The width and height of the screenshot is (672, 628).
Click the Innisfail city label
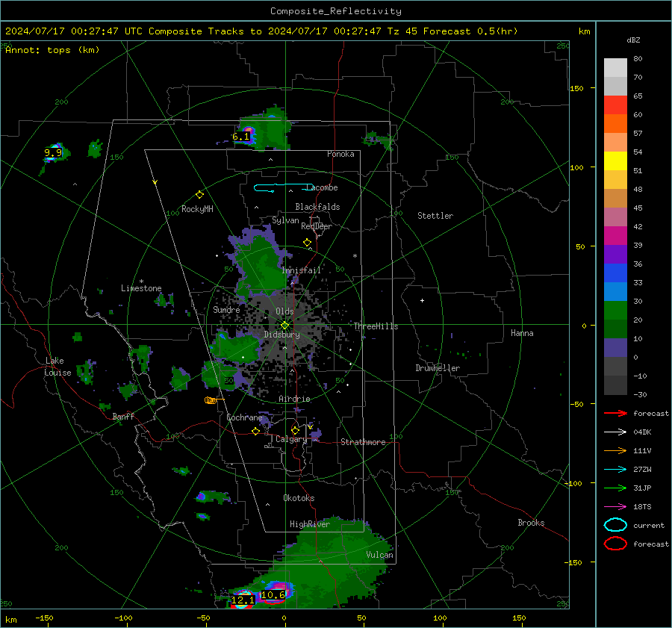click(302, 270)
